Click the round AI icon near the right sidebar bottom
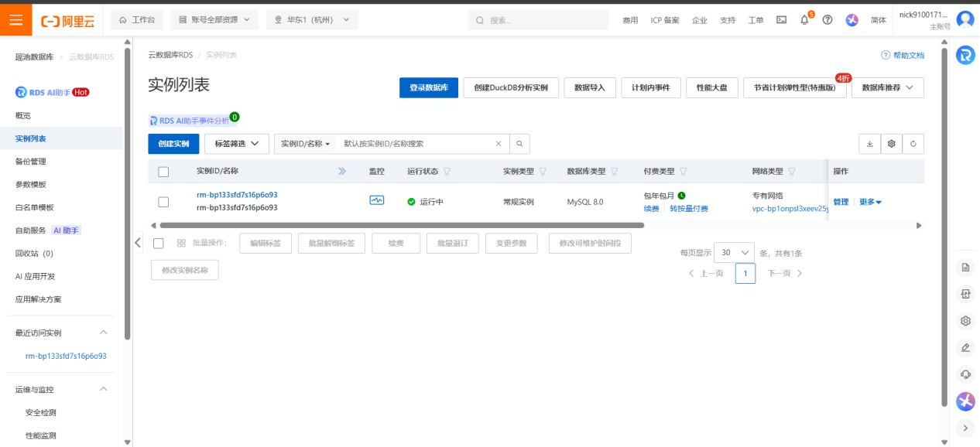980x447 pixels. [965, 401]
